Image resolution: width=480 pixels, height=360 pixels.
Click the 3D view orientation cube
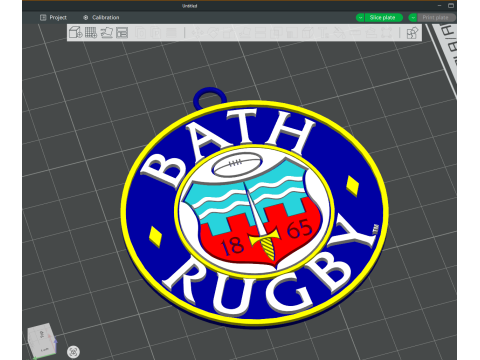(x=42, y=340)
